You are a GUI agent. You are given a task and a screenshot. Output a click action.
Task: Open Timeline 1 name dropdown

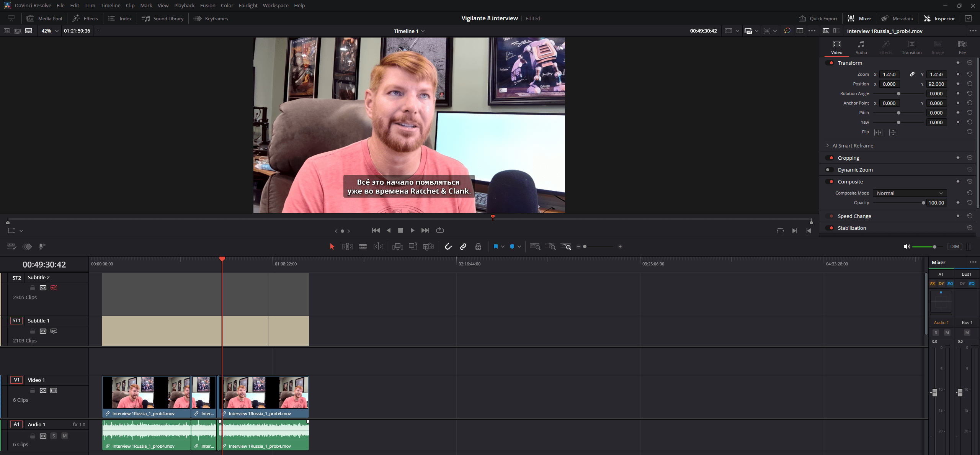point(409,31)
